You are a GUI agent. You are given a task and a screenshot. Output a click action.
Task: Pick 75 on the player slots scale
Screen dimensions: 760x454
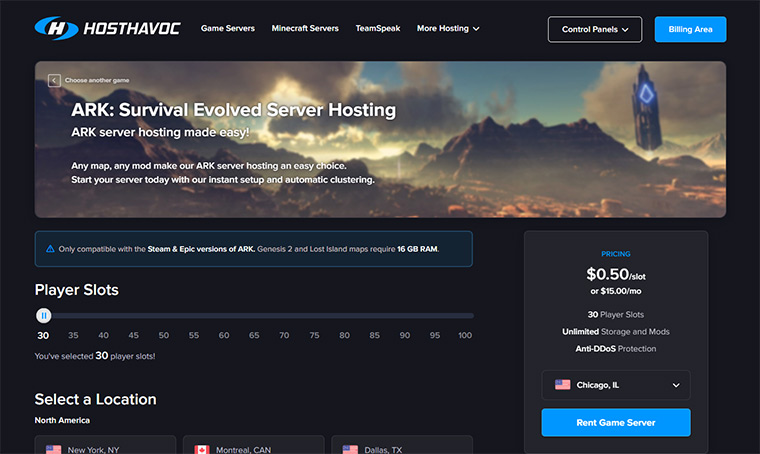pos(315,335)
